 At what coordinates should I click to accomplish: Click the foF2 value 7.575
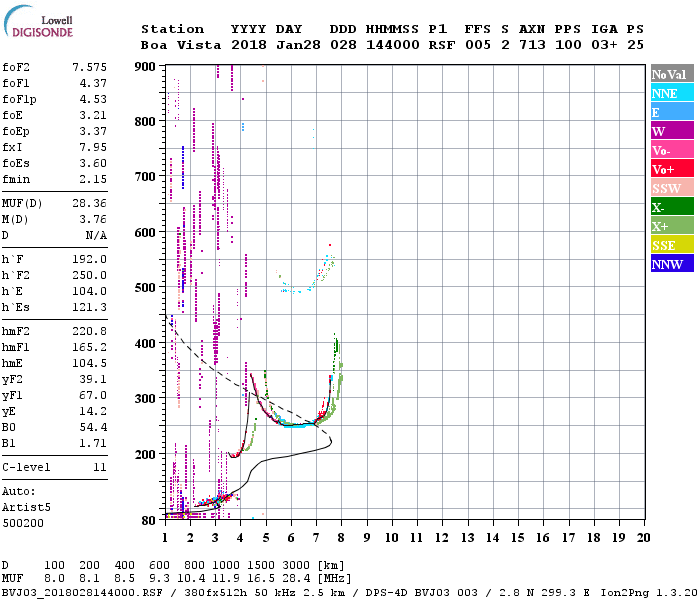pos(89,67)
